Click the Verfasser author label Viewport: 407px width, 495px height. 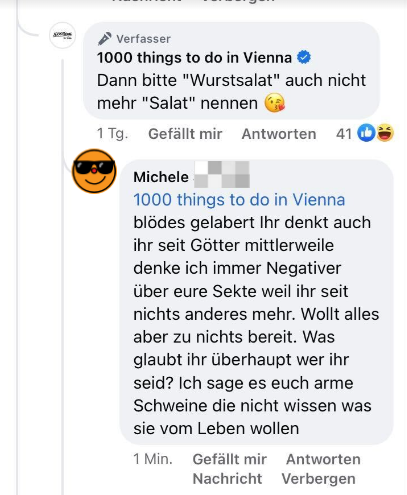tap(143, 39)
